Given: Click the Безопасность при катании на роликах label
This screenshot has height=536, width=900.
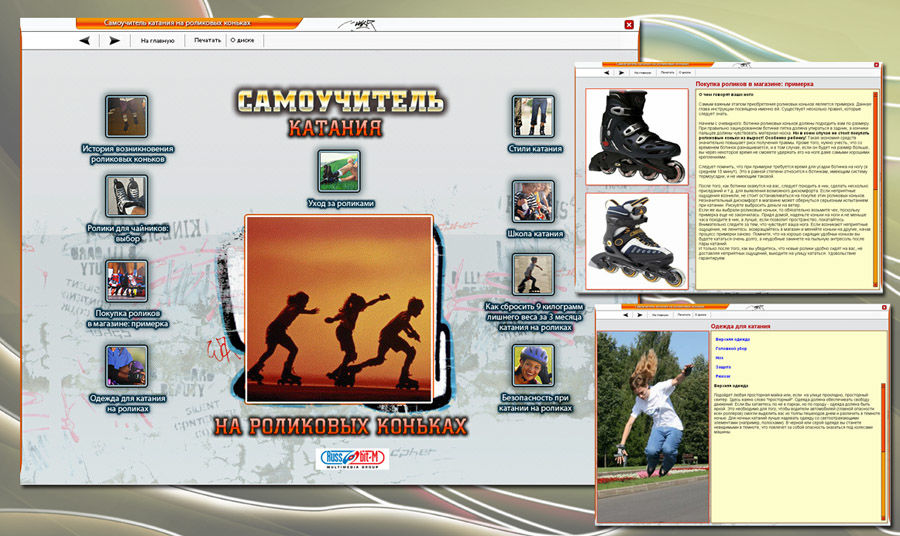Looking at the screenshot, I should 535,403.
